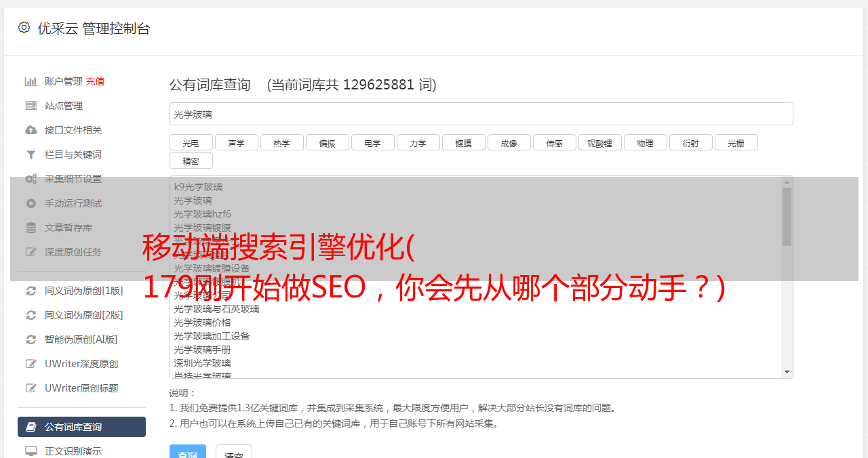Click the edit icon for UWriter深度原创
The image size is (868, 458).
click(31, 364)
